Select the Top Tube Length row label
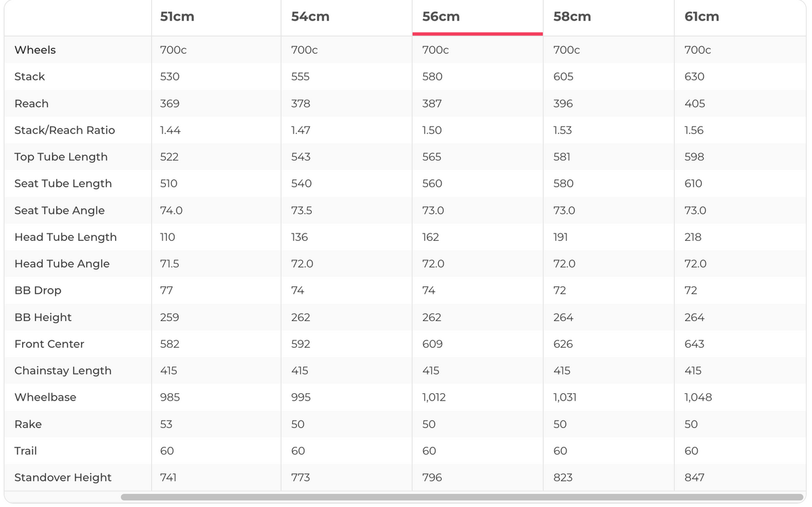812x507 pixels. click(x=61, y=157)
